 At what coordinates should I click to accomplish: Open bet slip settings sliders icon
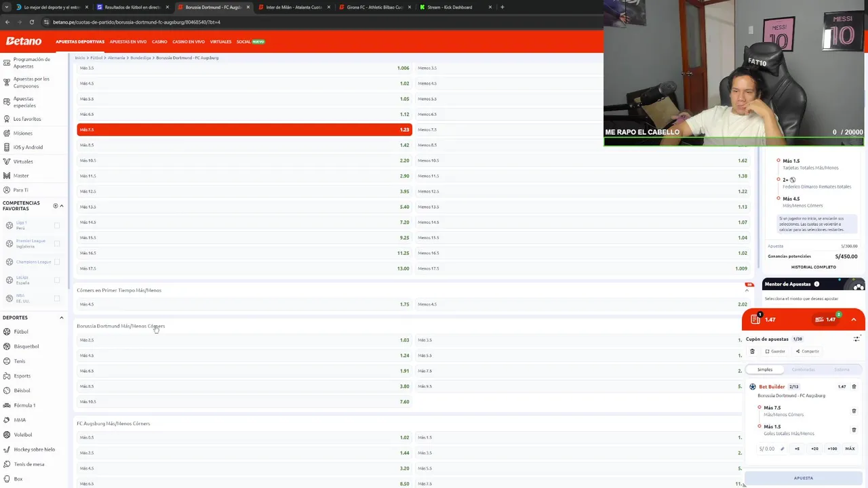click(x=857, y=339)
